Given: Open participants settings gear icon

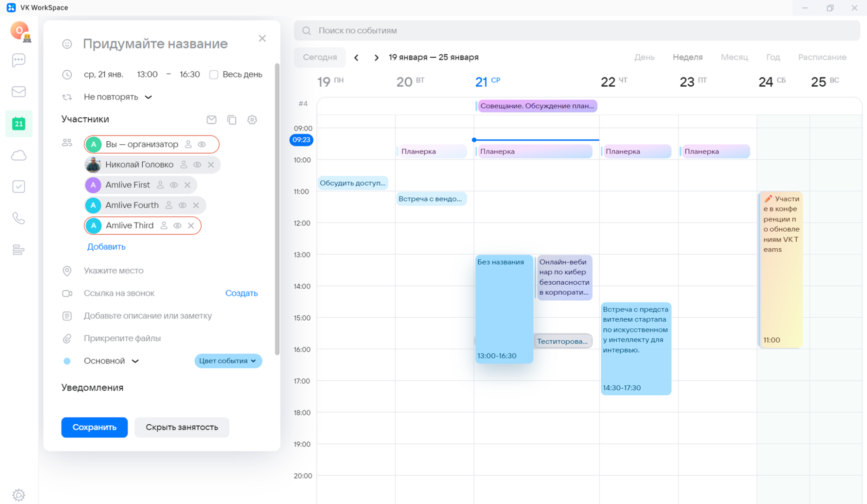Looking at the screenshot, I should coord(252,120).
